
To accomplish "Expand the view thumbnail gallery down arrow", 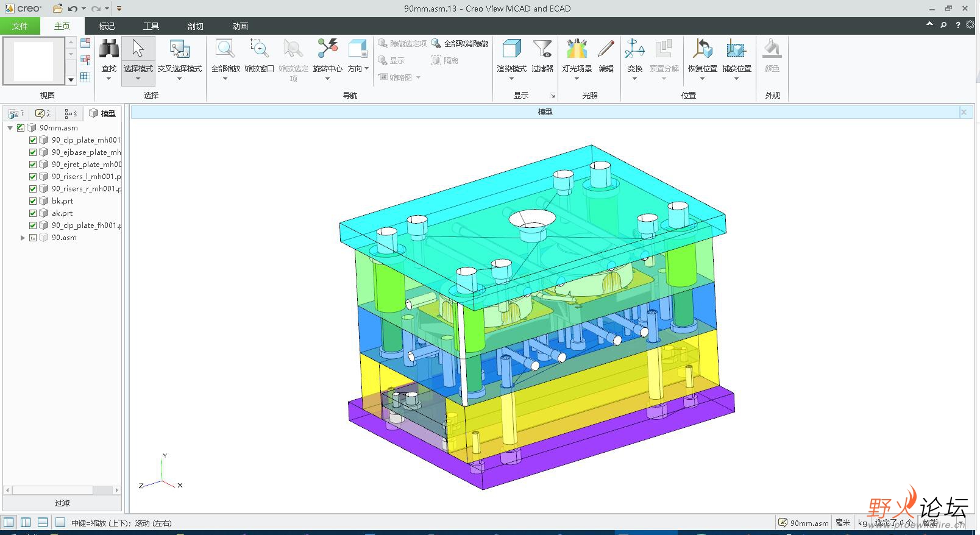I will pos(71,80).
